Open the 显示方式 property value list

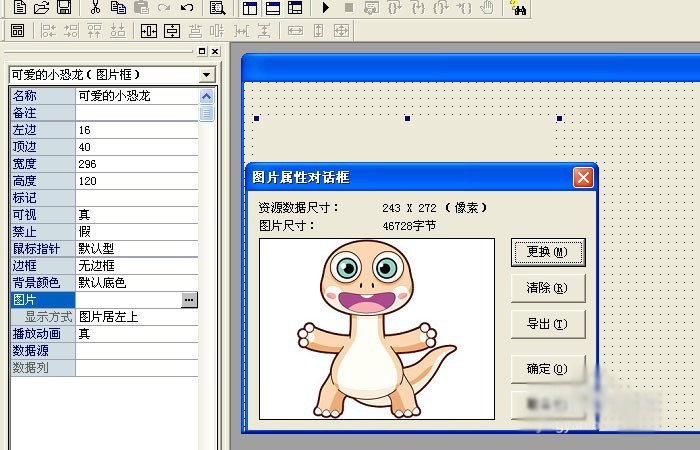pos(137,317)
